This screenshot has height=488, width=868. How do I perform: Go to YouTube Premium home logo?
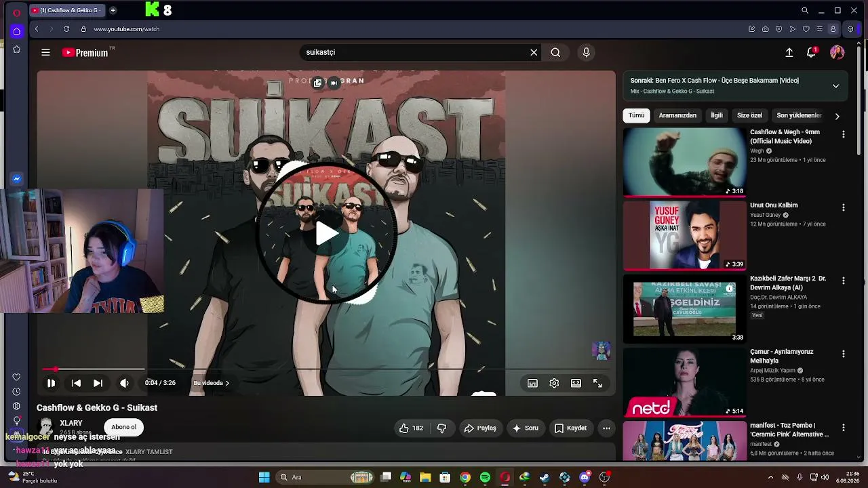(85, 52)
